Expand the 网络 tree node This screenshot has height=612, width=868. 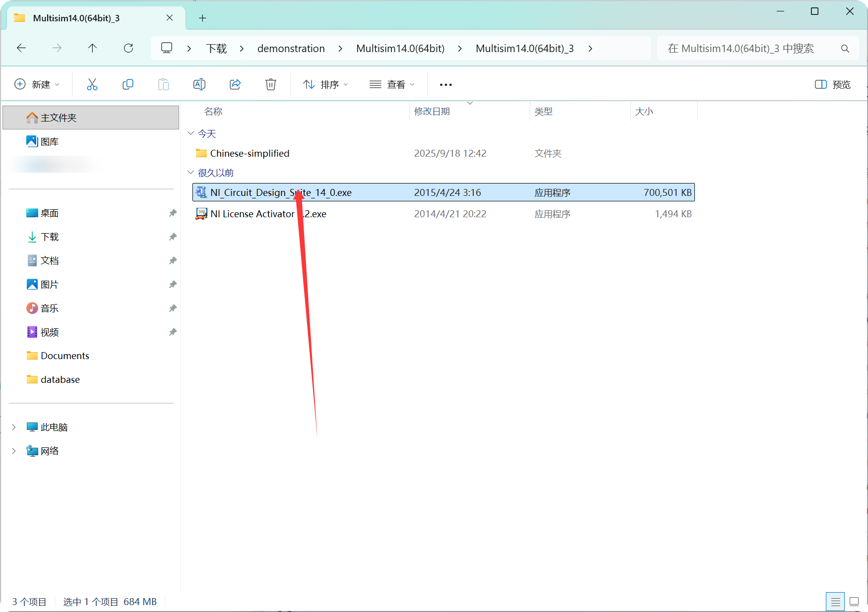[x=14, y=451]
